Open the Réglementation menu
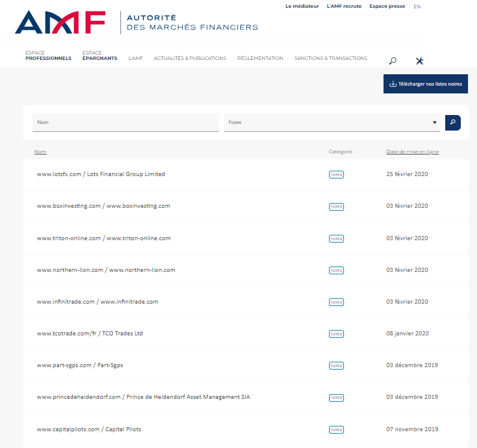477x448 pixels. pyautogui.click(x=260, y=58)
